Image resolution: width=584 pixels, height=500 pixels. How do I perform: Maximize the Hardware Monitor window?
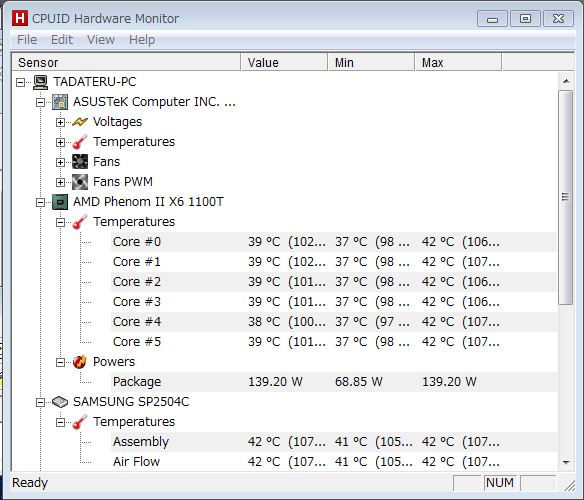[x=525, y=19]
